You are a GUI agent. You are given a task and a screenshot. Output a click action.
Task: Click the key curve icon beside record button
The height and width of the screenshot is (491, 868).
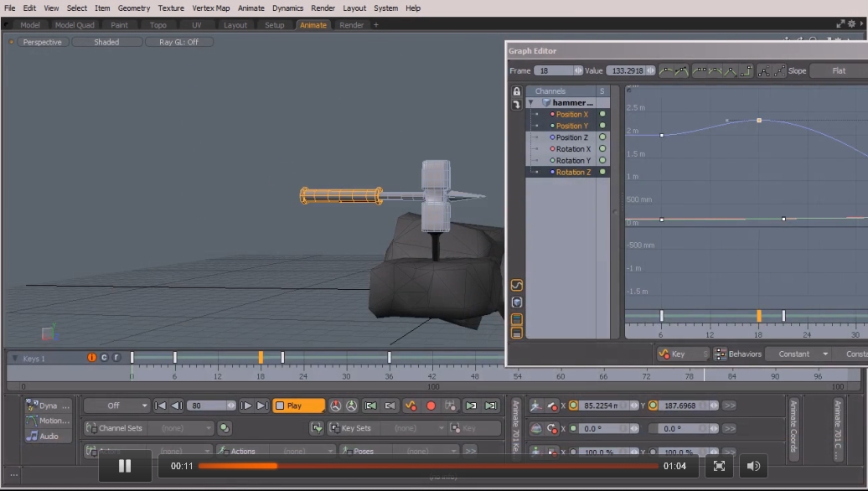click(411, 406)
